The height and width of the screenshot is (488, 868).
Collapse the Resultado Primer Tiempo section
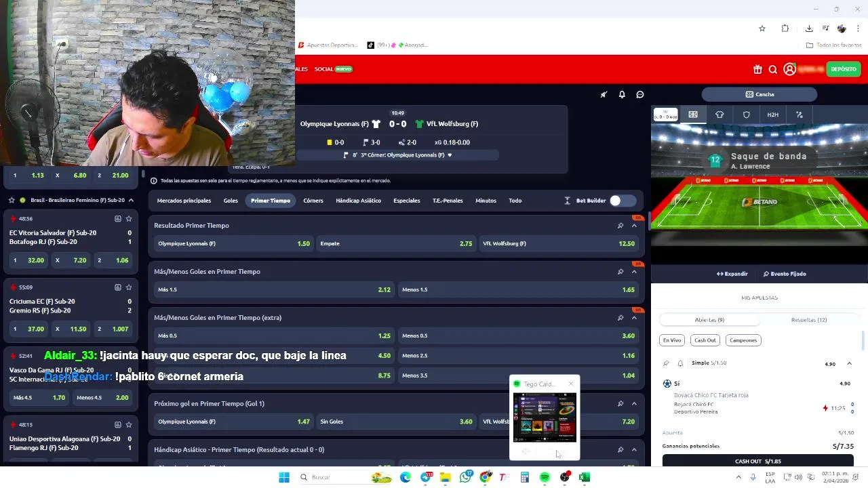[x=635, y=226]
